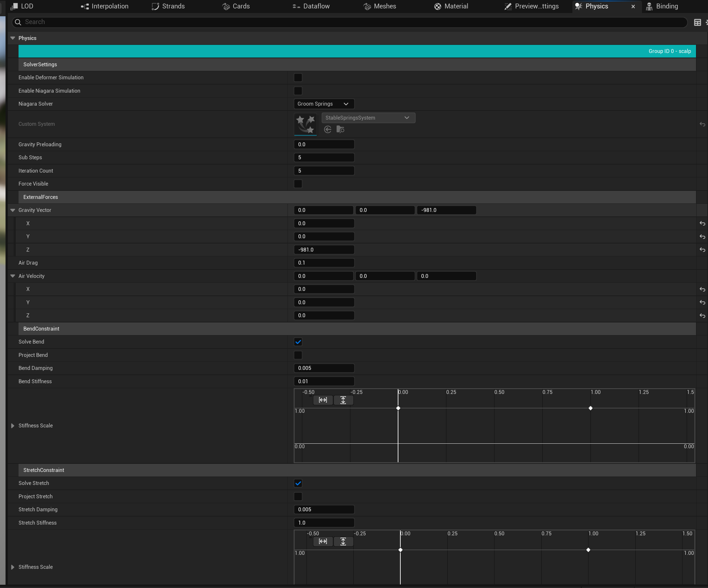This screenshot has height=588, width=708.
Task: Fit Stretch Stiffness Scale curve horizontally
Action: pos(323,542)
